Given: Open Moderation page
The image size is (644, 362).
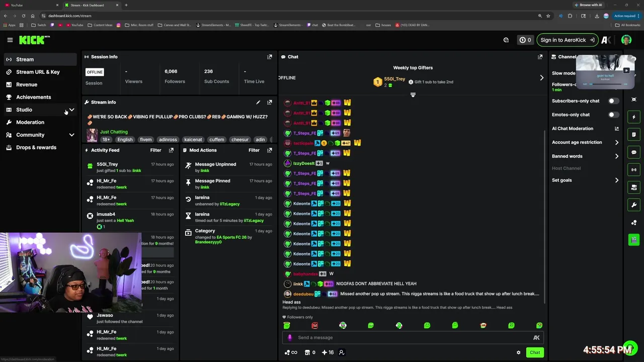Looking at the screenshot, I should coord(40,122).
